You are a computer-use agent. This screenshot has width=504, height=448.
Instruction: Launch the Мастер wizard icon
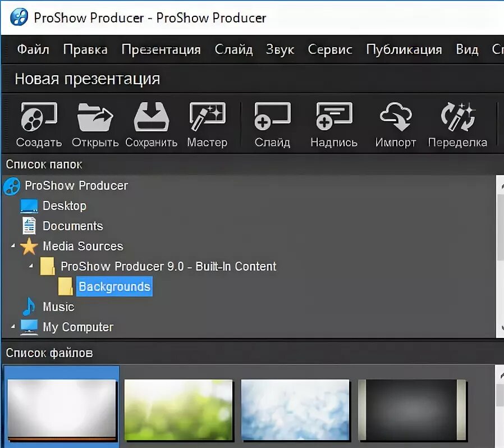pos(207,117)
